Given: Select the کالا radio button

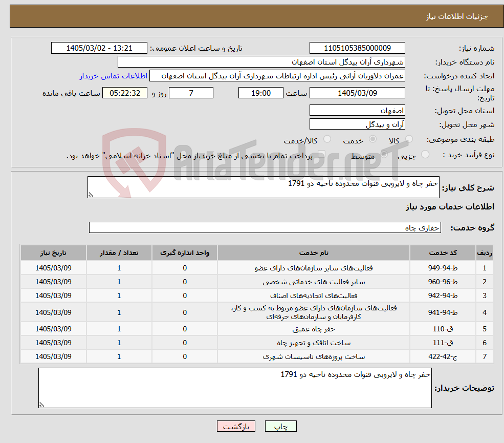Looking at the screenshot, I should pos(409,139).
